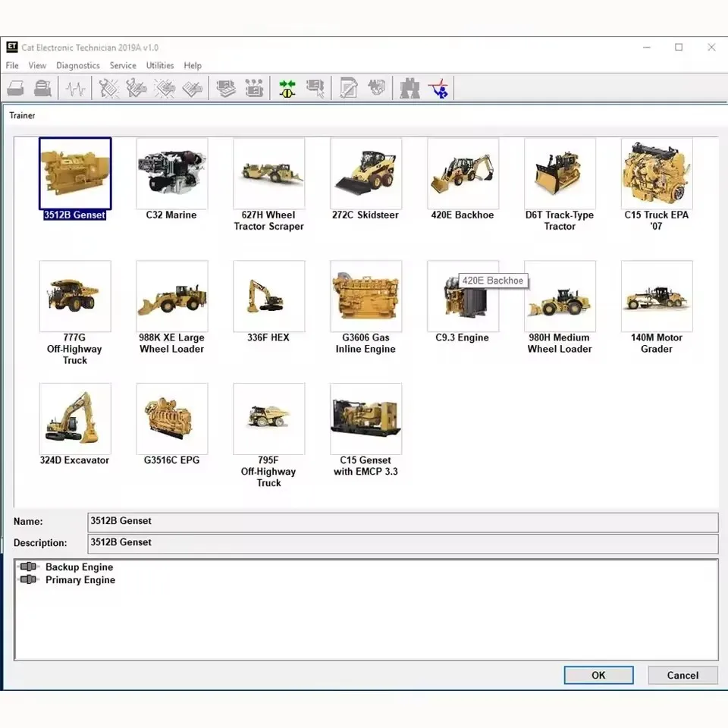Open the Service menu
Screen dimensions: 728x728
[122, 65]
